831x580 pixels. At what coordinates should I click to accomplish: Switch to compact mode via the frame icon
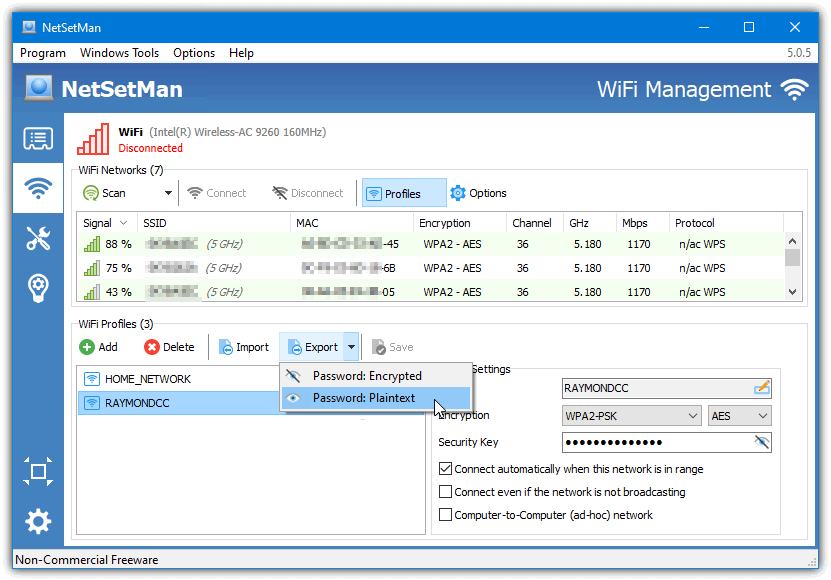tap(38, 471)
